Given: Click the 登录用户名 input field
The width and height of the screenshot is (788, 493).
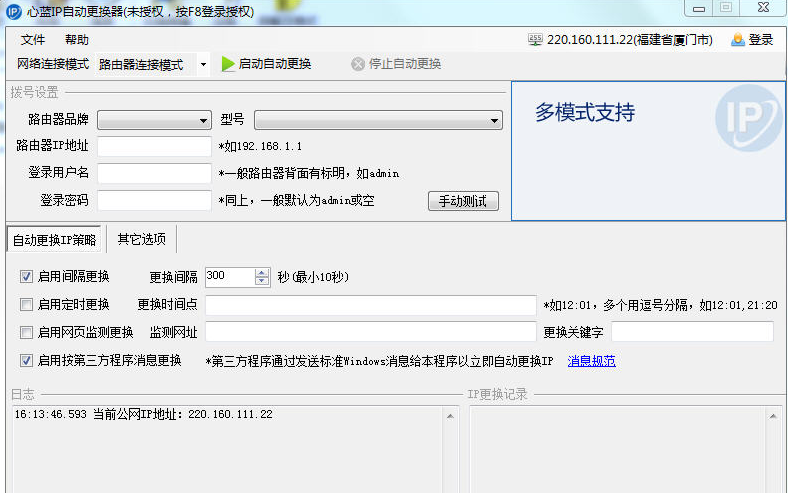Looking at the screenshot, I should coord(154,173).
